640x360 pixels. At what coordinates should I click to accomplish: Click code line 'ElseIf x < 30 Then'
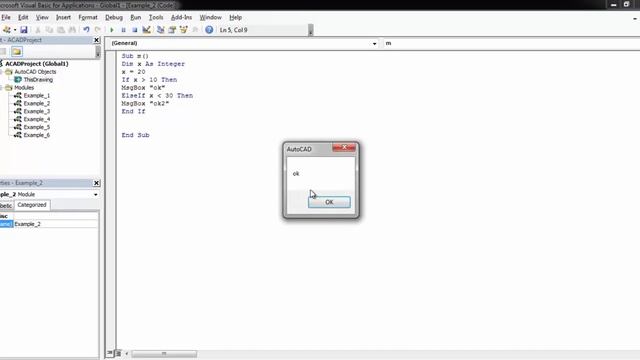pyautogui.click(x=157, y=96)
